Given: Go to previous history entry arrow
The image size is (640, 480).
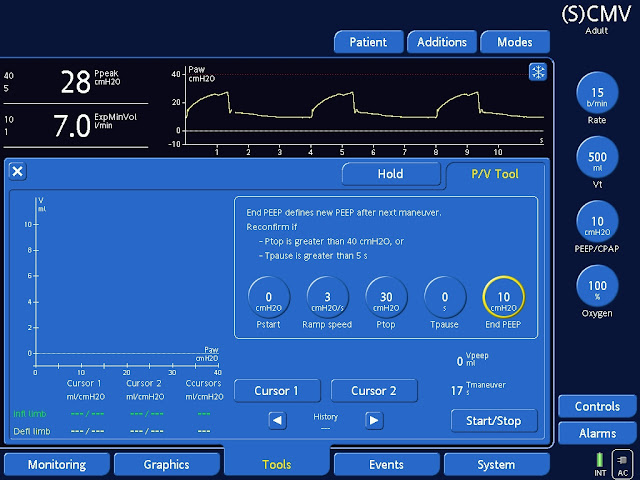Looking at the screenshot, I should [x=277, y=420].
